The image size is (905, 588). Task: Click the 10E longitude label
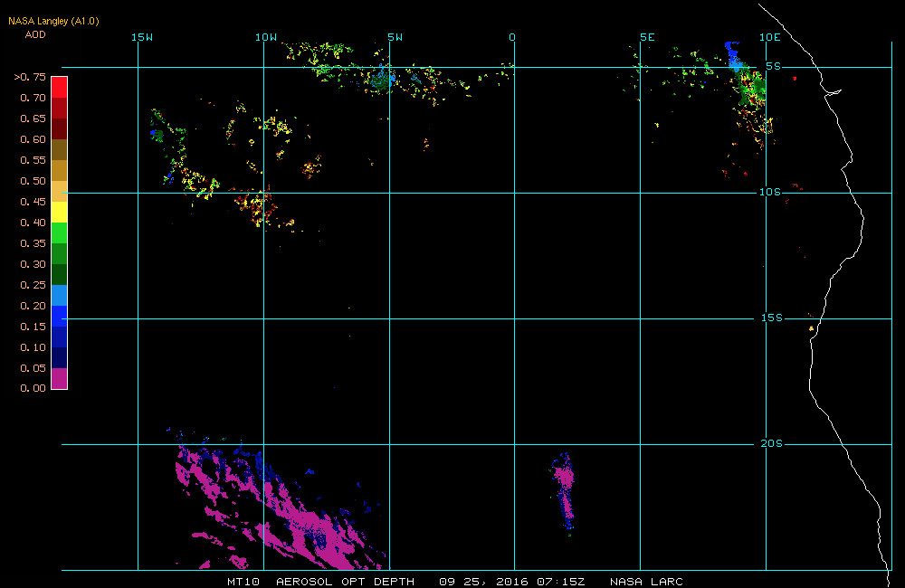[770, 37]
